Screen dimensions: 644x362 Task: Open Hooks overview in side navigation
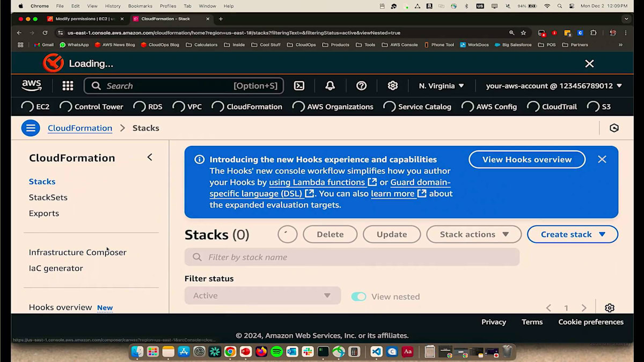click(61, 307)
